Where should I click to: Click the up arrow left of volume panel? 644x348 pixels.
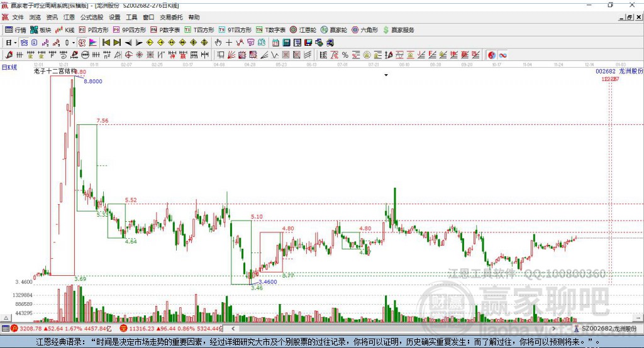(x=6, y=318)
